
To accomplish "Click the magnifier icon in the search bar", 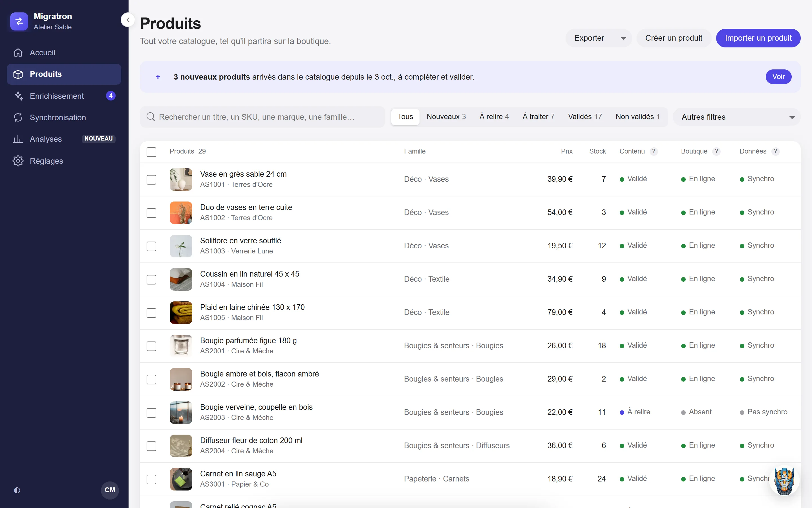I will tap(151, 117).
